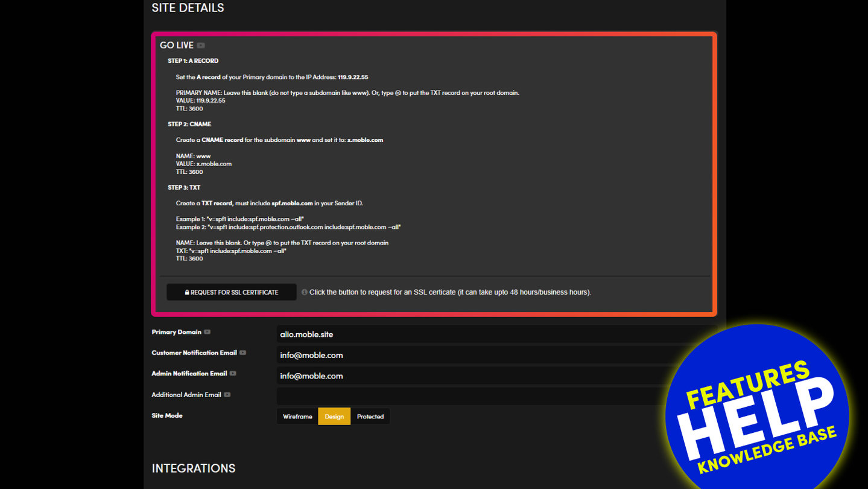Click into Customer Notification Email field
Image resolution: width=868 pixels, height=489 pixels.
[470, 355]
